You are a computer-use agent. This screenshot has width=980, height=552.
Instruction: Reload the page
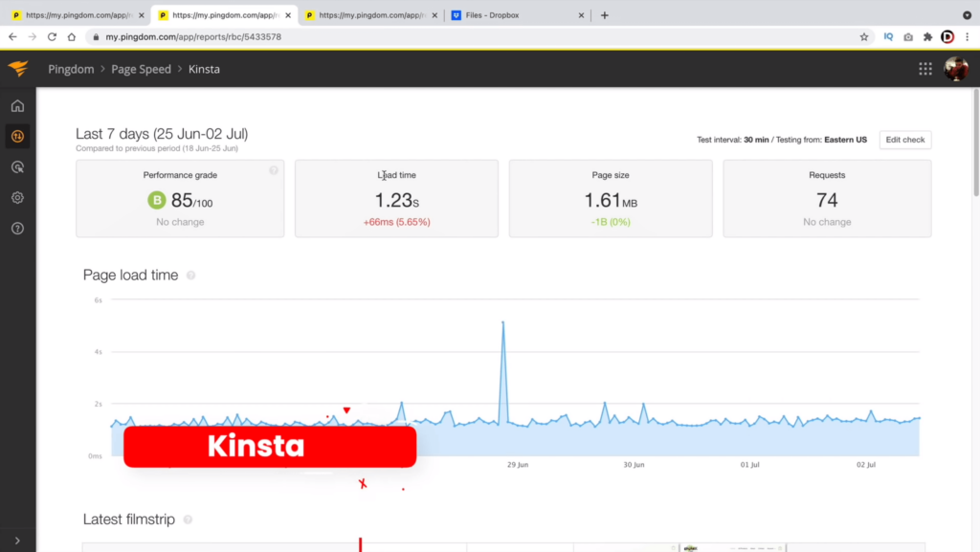click(52, 37)
